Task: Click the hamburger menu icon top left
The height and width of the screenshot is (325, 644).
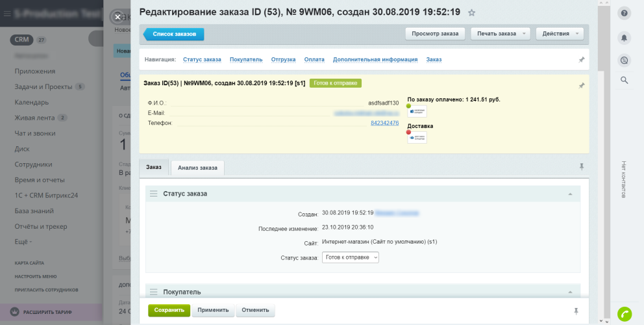Action: coord(7,14)
